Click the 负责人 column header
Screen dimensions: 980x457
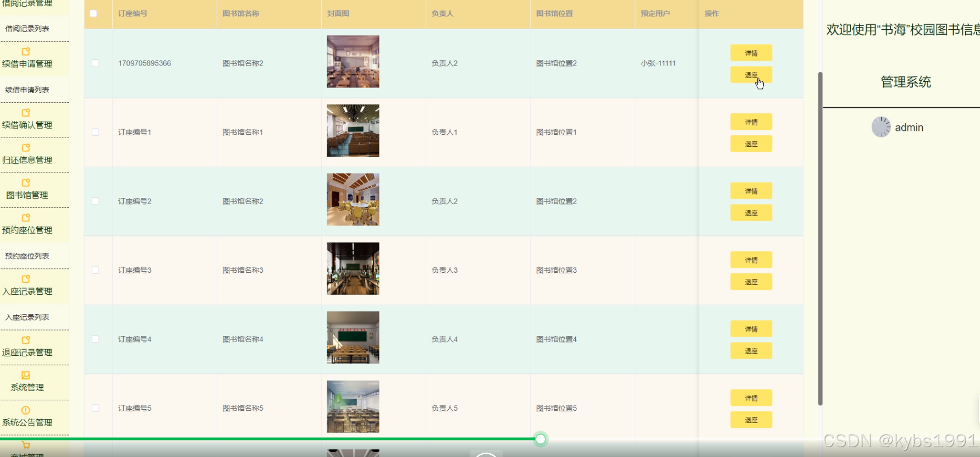point(443,13)
